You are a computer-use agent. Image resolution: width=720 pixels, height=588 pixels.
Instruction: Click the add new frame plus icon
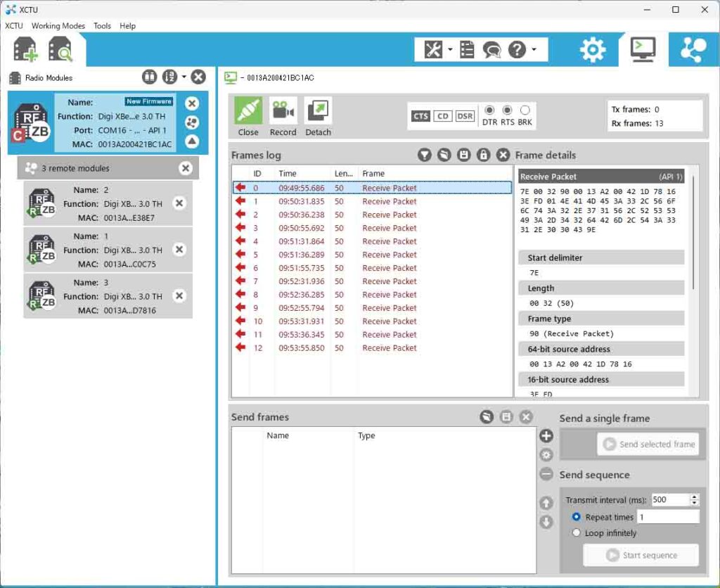click(546, 436)
